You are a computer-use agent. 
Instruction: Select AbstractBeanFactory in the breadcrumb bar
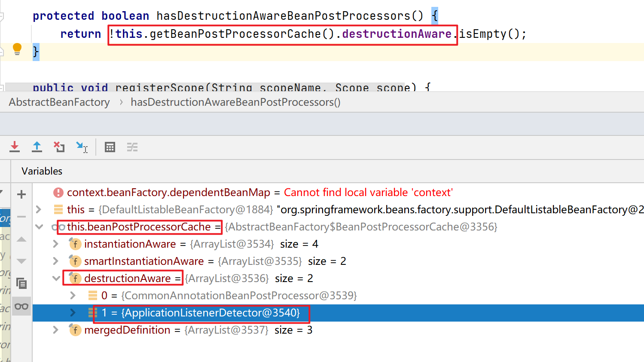point(59,102)
